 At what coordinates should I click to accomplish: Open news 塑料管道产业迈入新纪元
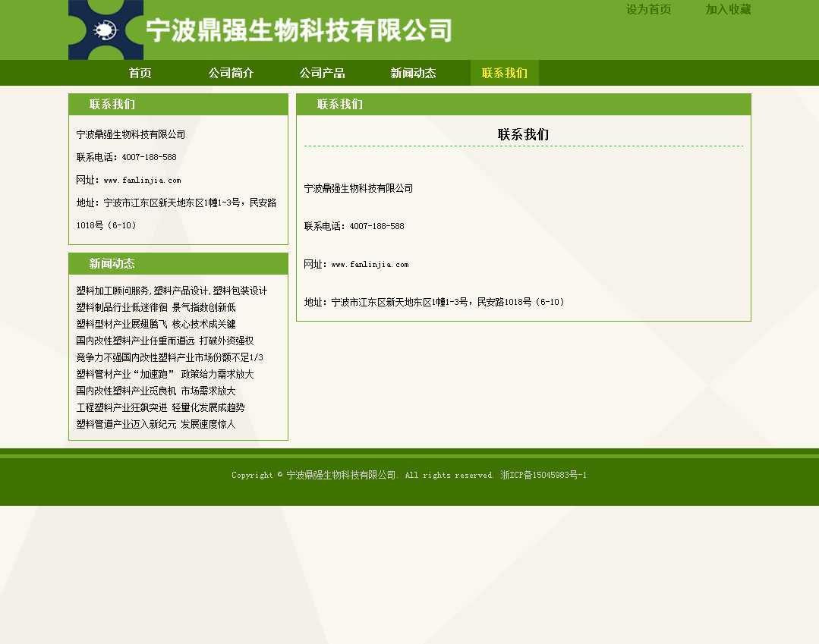(156, 425)
